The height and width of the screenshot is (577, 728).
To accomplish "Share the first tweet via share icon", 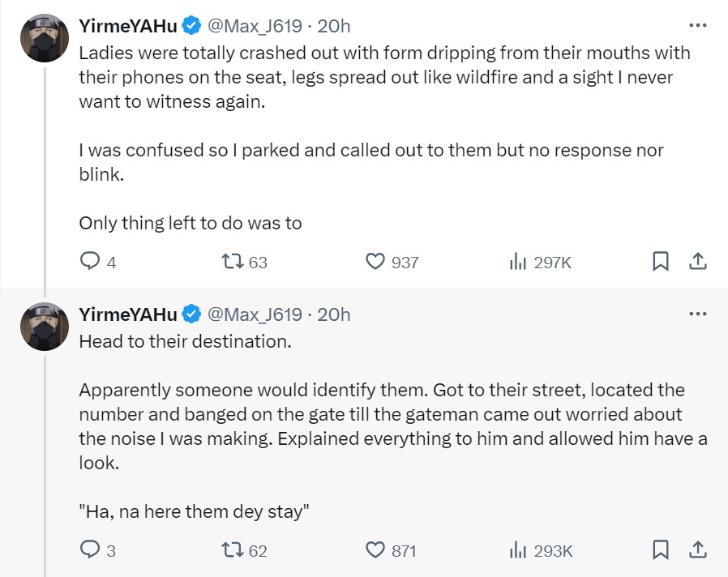I will coord(697,261).
